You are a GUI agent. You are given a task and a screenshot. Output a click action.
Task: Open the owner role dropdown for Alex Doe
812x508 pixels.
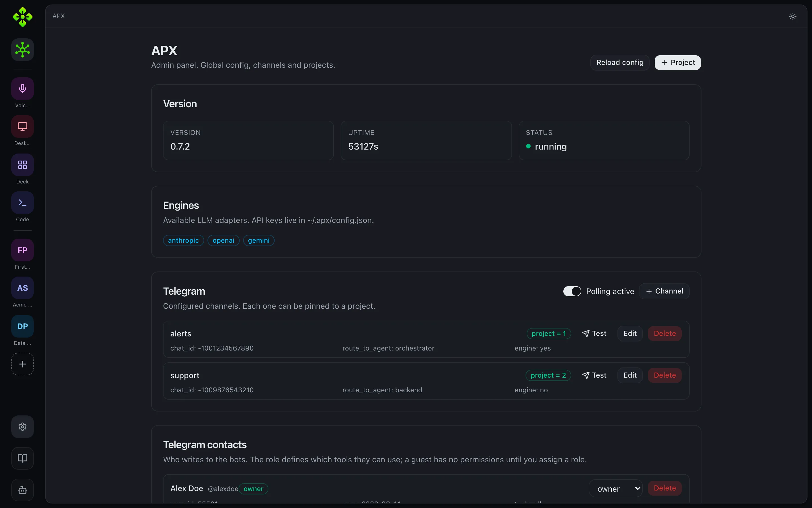click(x=616, y=489)
